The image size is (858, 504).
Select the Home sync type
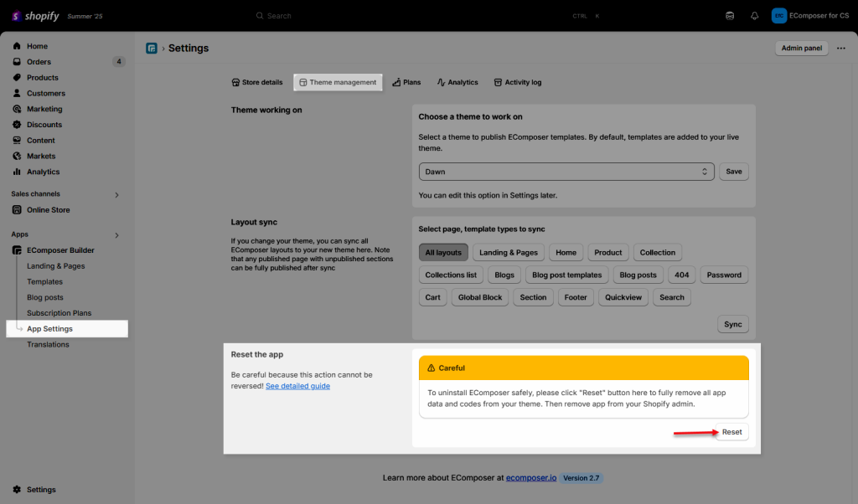coord(566,253)
